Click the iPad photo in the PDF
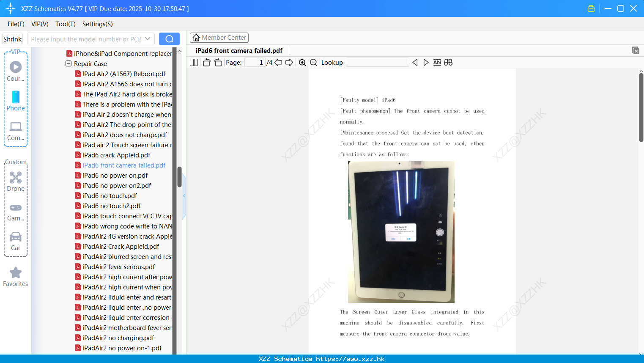Viewport: 644px width, 363px height. click(401, 232)
